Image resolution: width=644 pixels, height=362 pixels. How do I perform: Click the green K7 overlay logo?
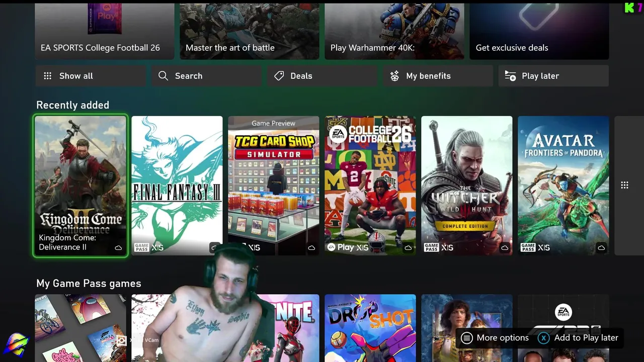tap(633, 8)
